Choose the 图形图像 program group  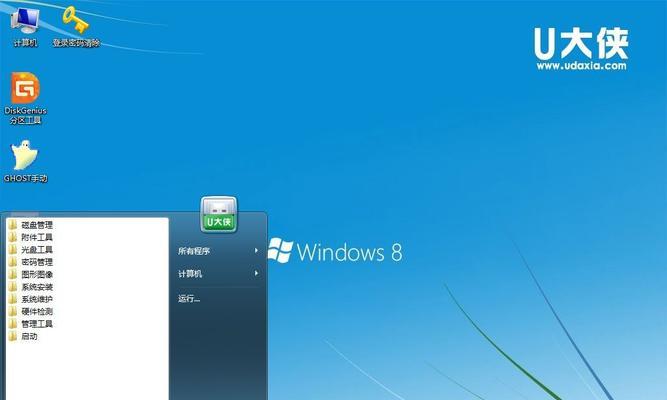click(31, 274)
